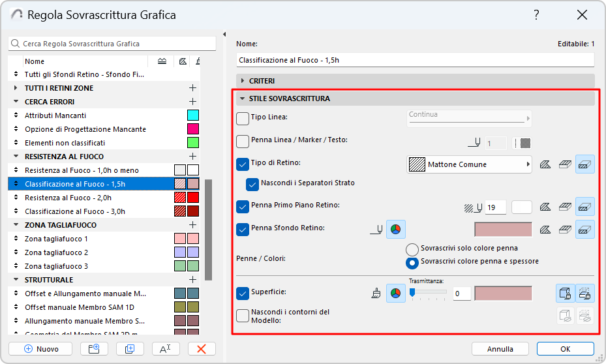The height and width of the screenshot is (364, 606).
Task: Expand the CRITERI panel
Action: tap(243, 81)
